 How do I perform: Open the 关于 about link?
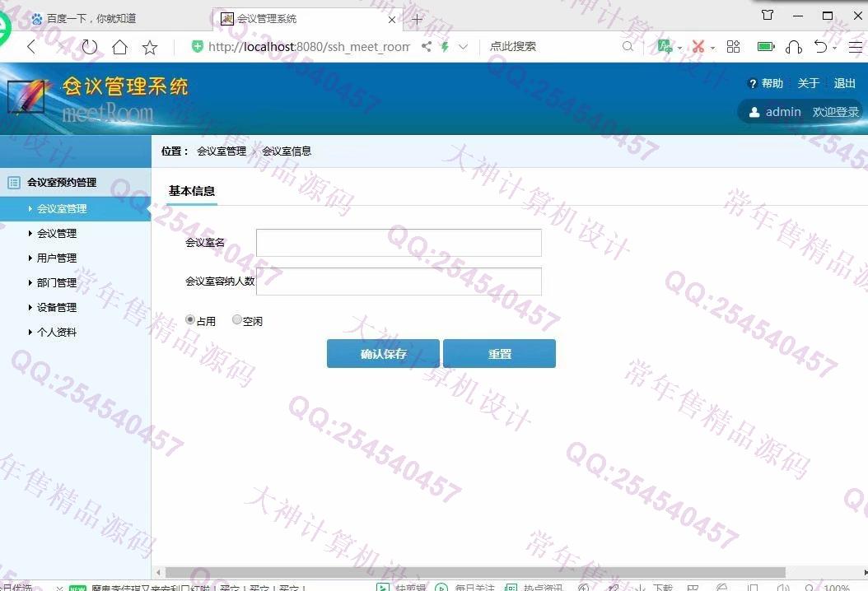pyautogui.click(x=808, y=84)
